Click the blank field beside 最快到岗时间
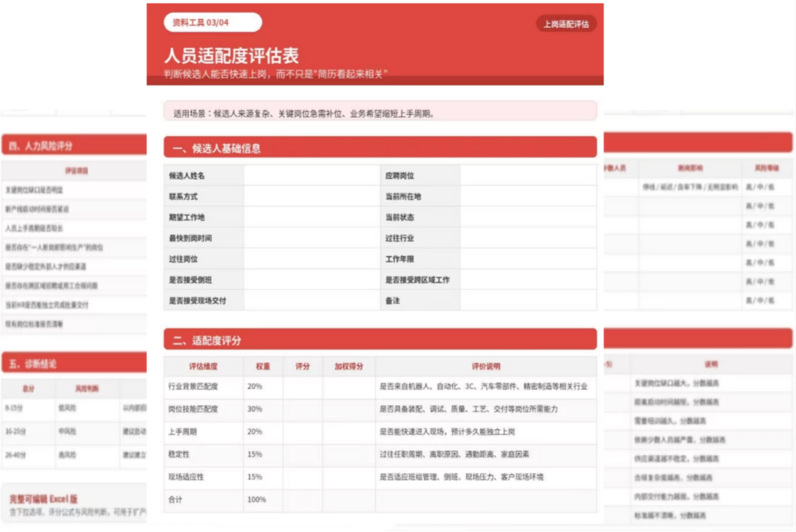The width and height of the screenshot is (796, 532). [x=312, y=238]
